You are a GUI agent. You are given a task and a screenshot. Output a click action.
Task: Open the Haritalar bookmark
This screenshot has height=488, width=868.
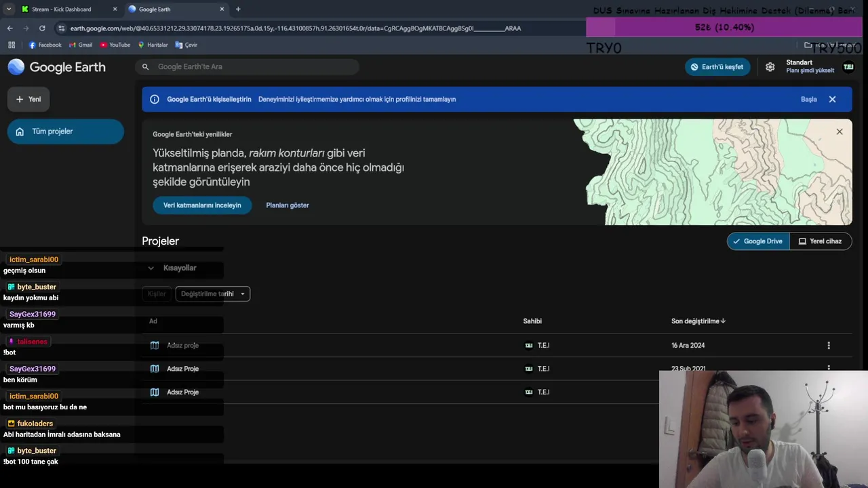coord(153,45)
